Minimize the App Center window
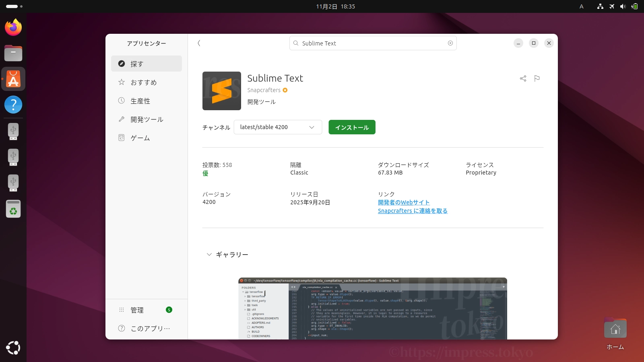This screenshot has width=644, height=362. click(518, 43)
